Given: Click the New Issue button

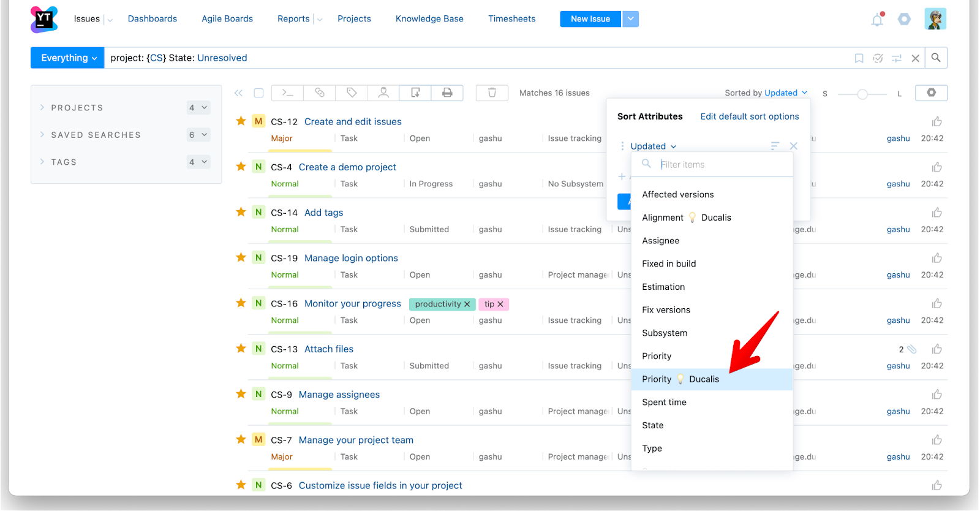Looking at the screenshot, I should 590,19.
